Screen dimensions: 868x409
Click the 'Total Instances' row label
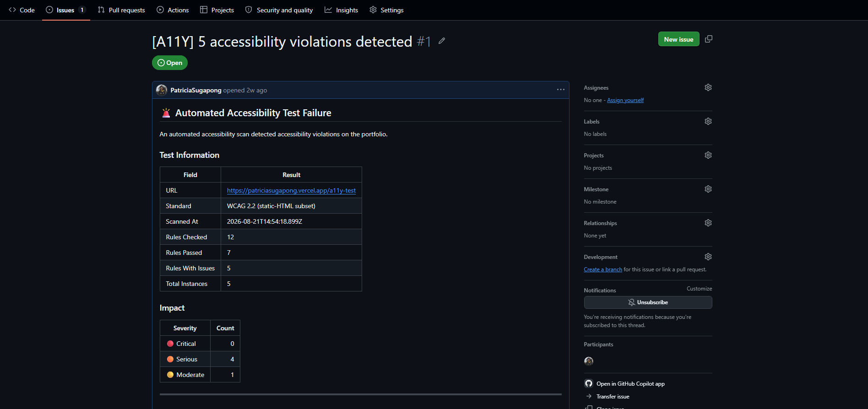pos(186,284)
